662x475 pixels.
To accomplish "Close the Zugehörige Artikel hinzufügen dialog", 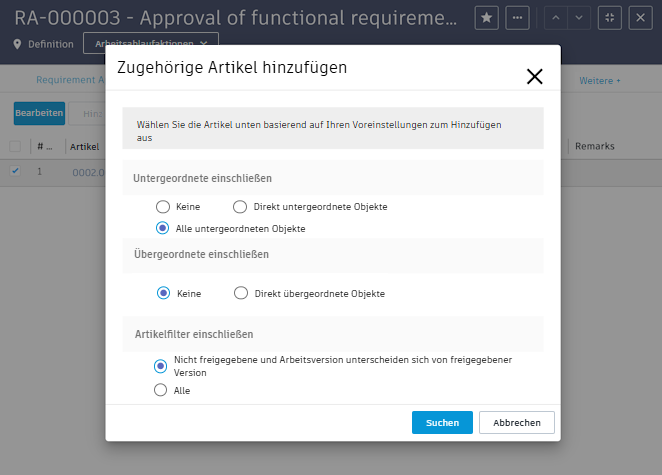I will click(534, 76).
